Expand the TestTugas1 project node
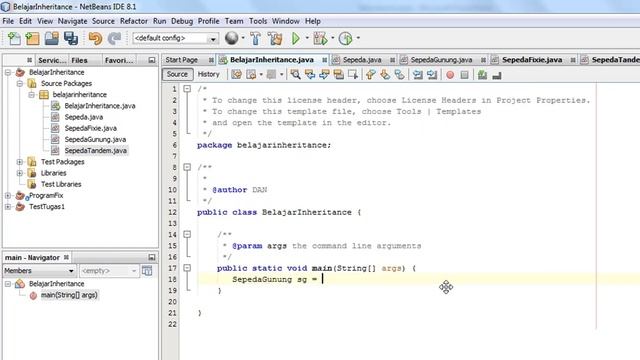Image resolution: width=640 pixels, height=360 pixels. click(8, 207)
